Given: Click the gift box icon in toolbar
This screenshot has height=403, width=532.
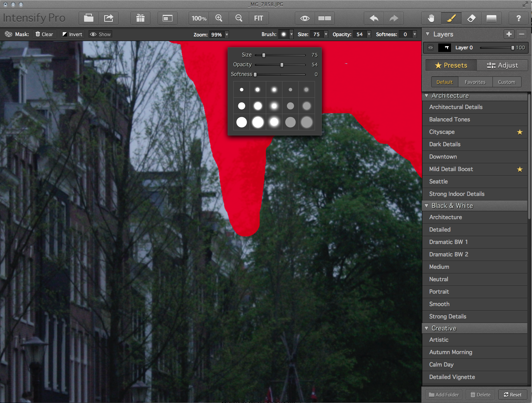Looking at the screenshot, I should (140, 18).
